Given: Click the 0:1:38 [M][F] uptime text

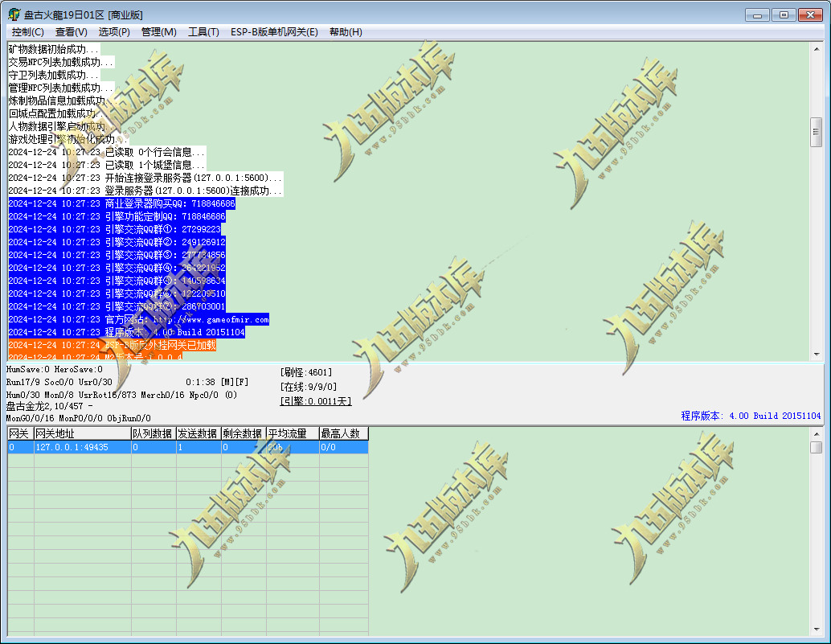Looking at the screenshot, I should pyautogui.click(x=217, y=382).
